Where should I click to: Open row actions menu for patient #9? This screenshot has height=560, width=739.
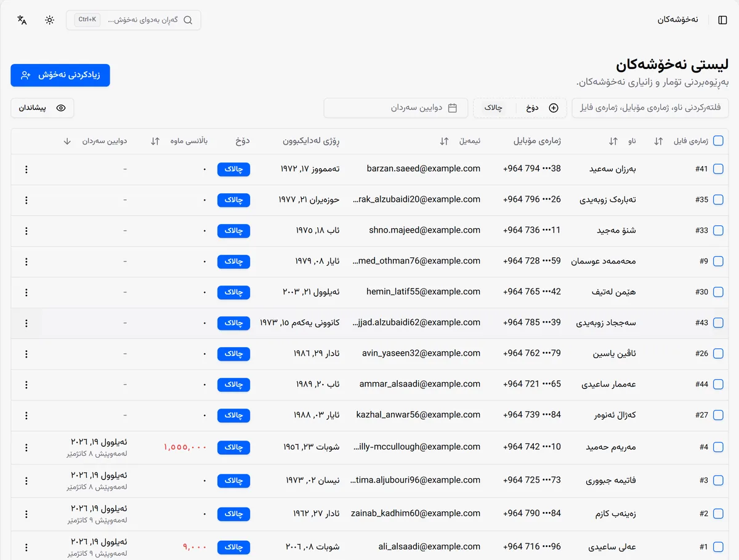(26, 262)
